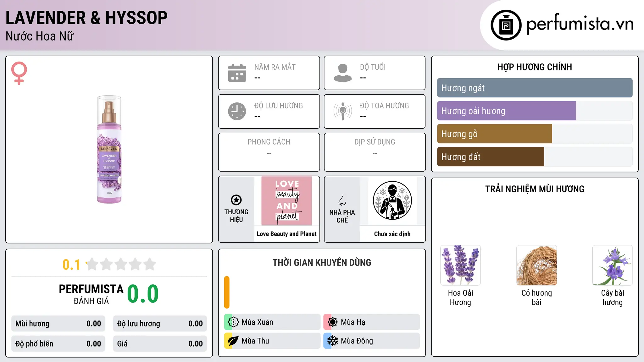Screen dimensions: 644x362
Task: Click the Năm ra mắt label
Action: coord(275,67)
